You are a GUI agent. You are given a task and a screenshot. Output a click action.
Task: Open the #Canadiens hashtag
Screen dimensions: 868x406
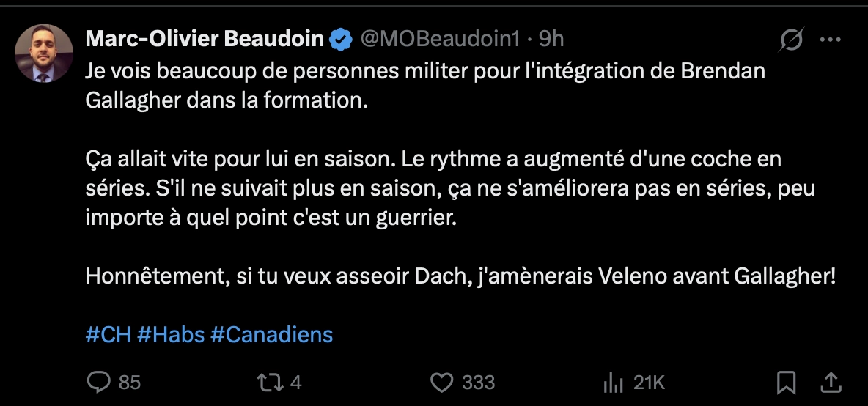point(271,335)
